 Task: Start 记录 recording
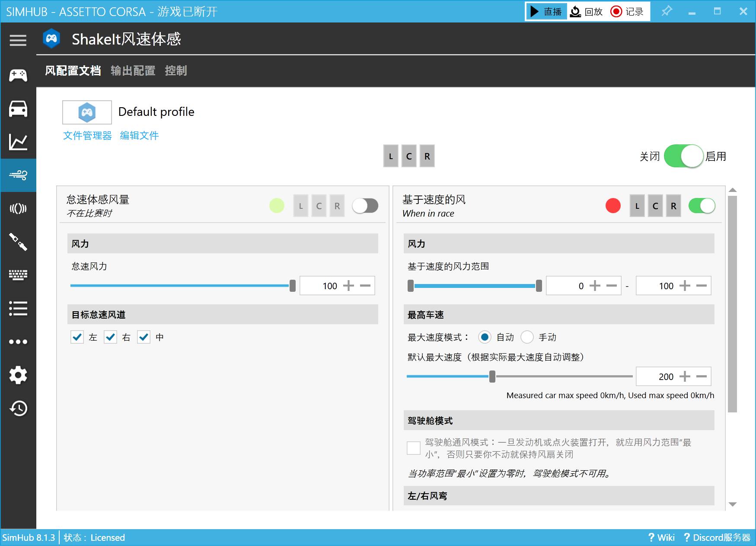627,11
